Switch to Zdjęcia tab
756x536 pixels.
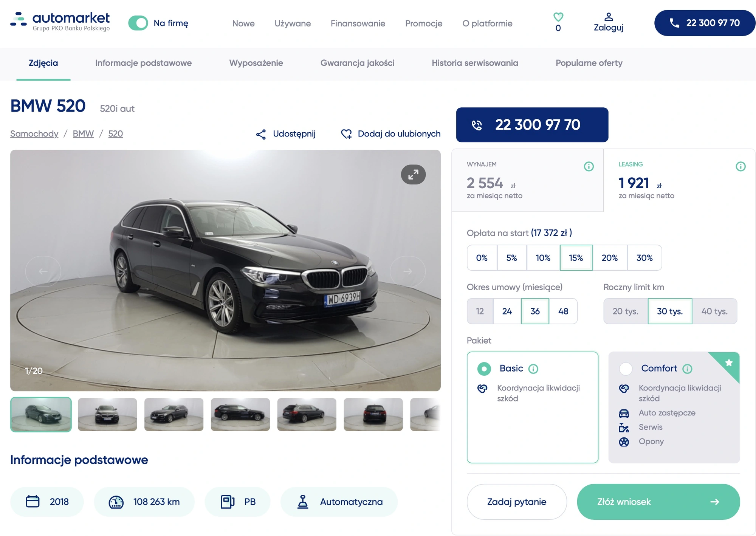click(x=43, y=63)
